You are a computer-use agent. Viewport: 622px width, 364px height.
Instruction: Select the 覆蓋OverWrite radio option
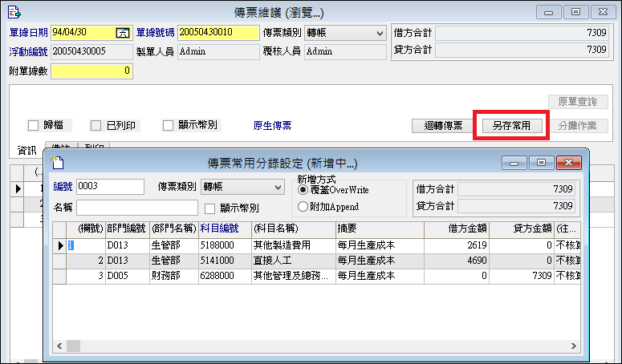pyautogui.click(x=303, y=191)
